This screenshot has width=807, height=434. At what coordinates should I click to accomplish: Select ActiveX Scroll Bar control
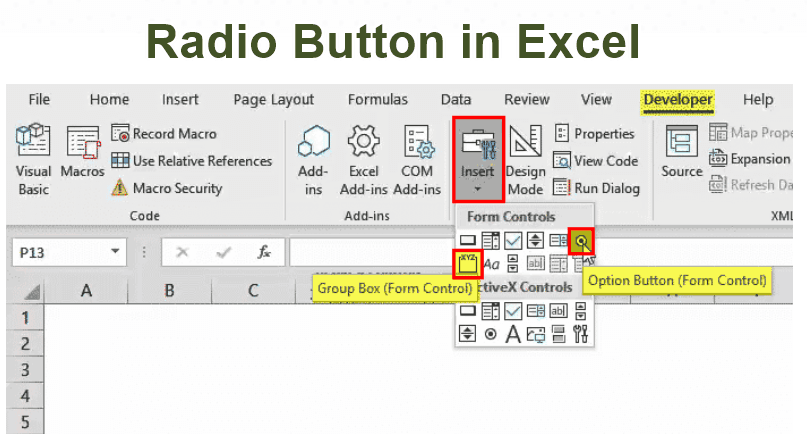click(581, 310)
